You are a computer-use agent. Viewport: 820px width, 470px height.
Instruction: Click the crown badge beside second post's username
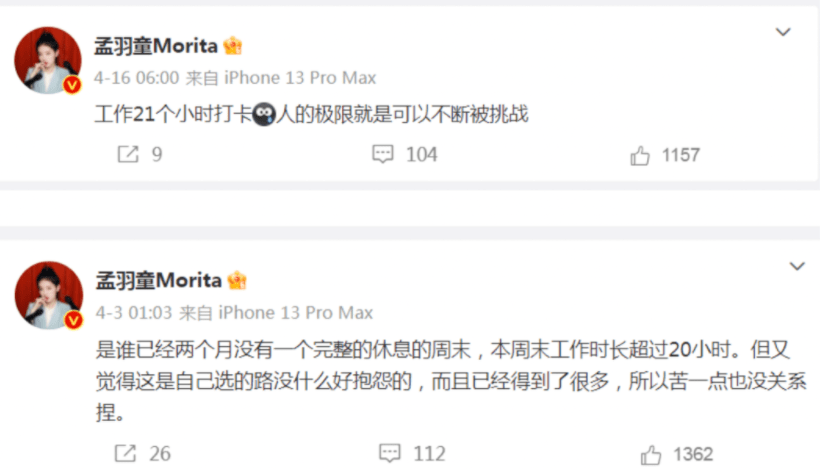pos(237,281)
